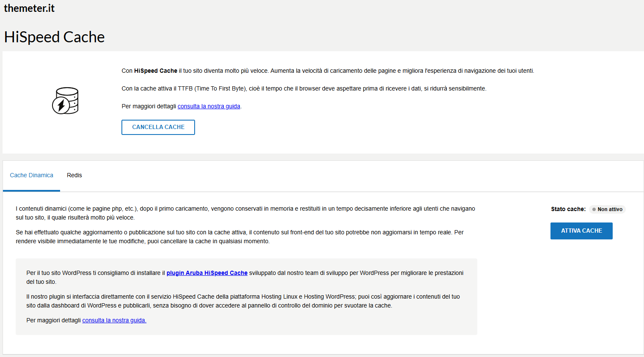The width and height of the screenshot is (644, 357).
Task: Click the 'HiSpeed Cache' page heading
Action: click(x=54, y=37)
